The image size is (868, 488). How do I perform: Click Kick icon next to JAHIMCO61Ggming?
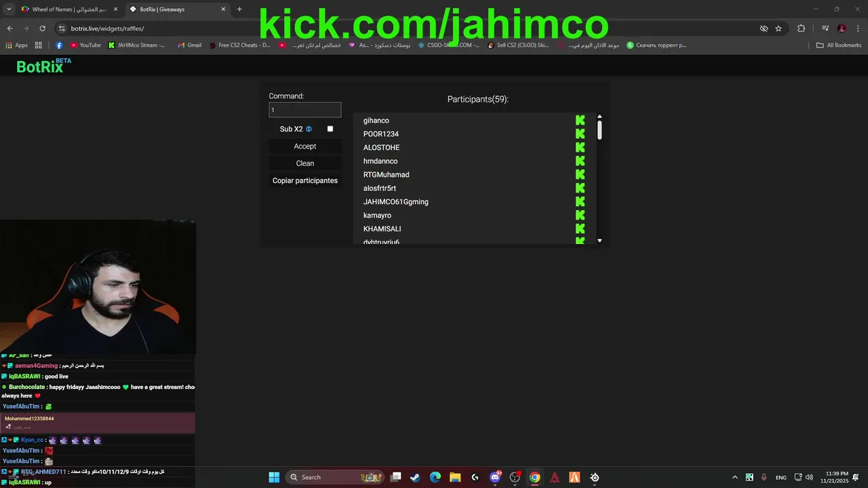click(x=580, y=201)
